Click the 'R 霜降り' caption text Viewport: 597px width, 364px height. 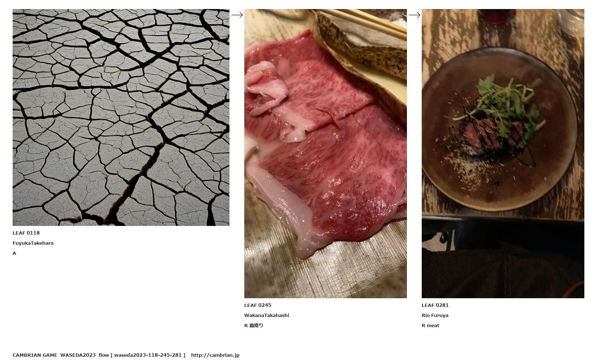point(254,325)
